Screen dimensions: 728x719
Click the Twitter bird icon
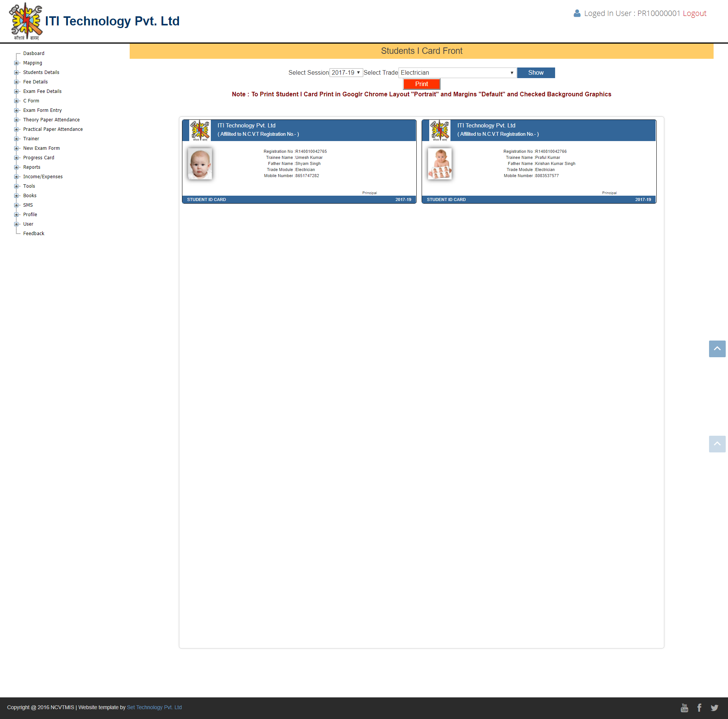(x=714, y=708)
